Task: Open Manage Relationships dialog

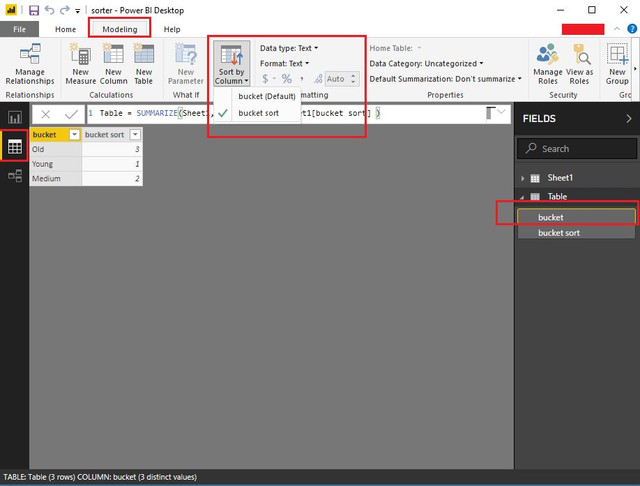Action: 30,64
